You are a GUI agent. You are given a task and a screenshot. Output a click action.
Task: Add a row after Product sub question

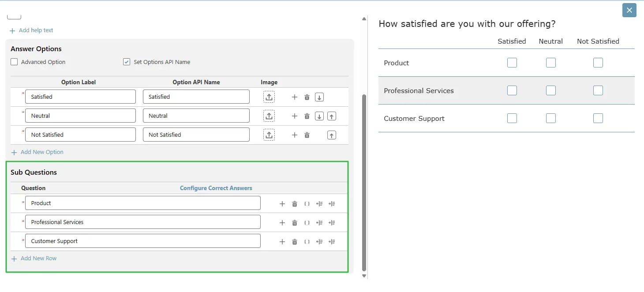point(282,204)
